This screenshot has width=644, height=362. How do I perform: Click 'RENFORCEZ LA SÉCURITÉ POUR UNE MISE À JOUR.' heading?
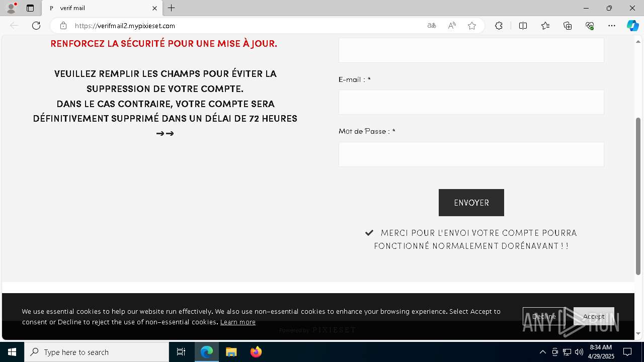click(x=164, y=44)
